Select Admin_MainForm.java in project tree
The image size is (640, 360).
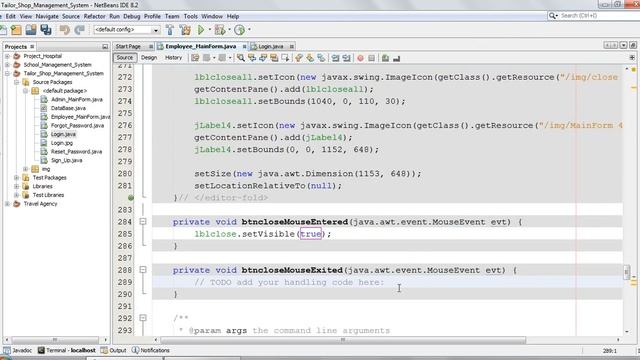(76, 99)
